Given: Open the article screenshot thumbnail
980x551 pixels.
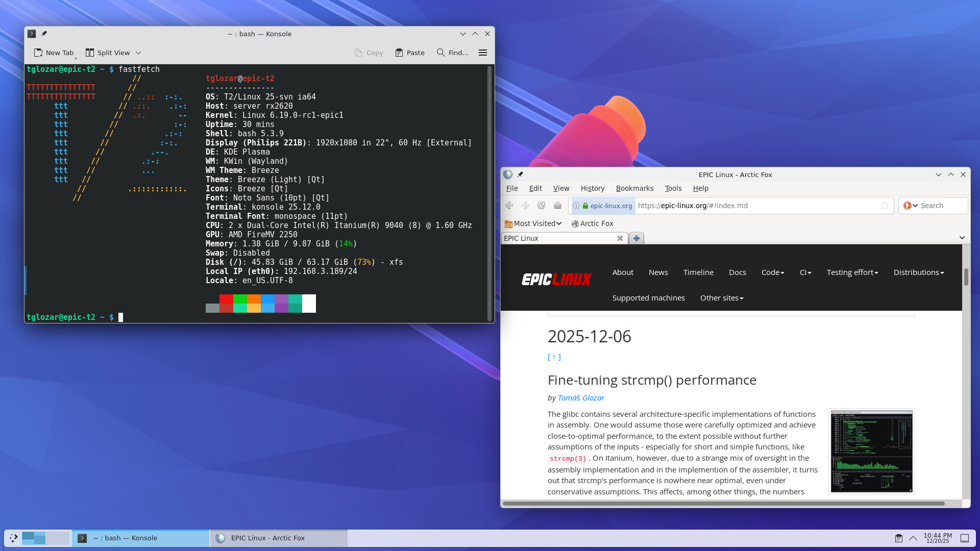Looking at the screenshot, I should 871,452.
